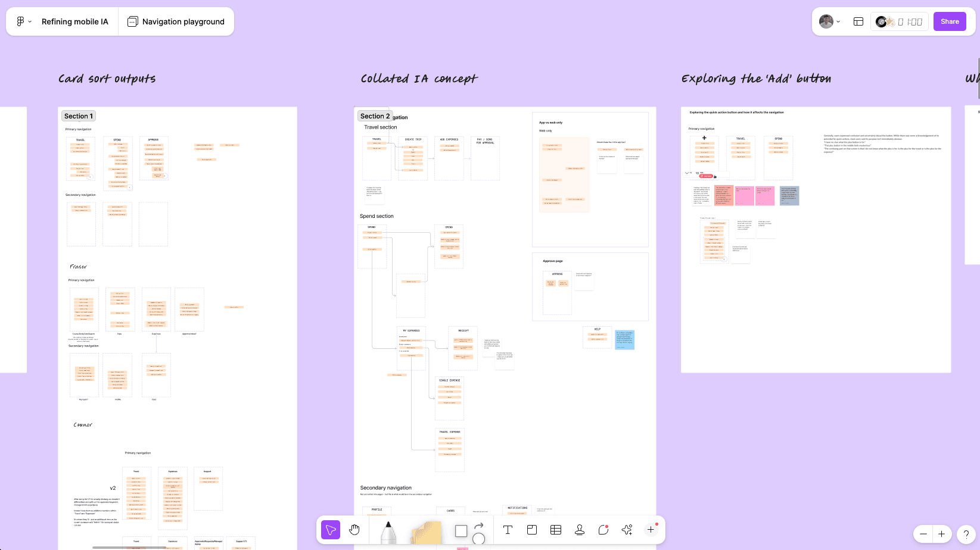This screenshot has height=550, width=980.
Task: Zoom in with the plus button
Action: [941, 534]
